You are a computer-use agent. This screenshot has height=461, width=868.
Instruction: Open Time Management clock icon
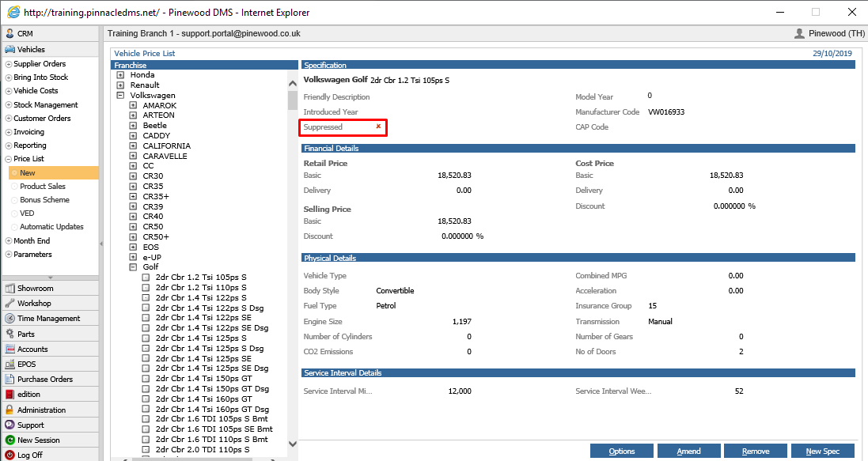pos(9,318)
